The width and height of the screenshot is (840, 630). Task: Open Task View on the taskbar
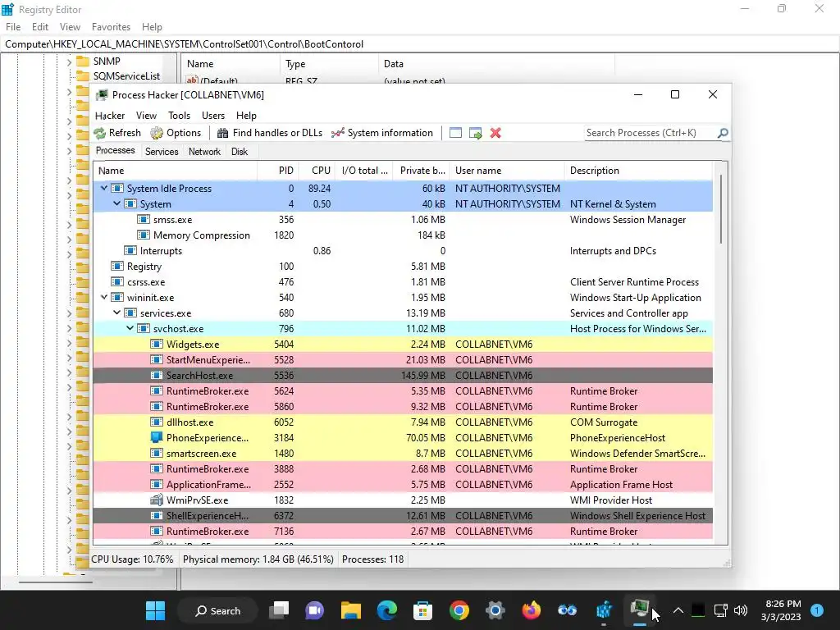coord(279,610)
